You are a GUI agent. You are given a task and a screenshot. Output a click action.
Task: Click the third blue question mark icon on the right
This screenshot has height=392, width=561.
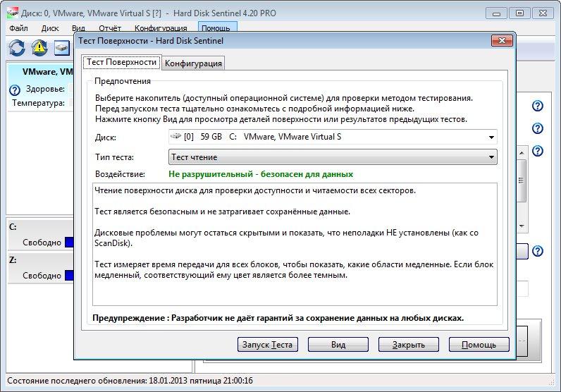pyautogui.click(x=537, y=151)
